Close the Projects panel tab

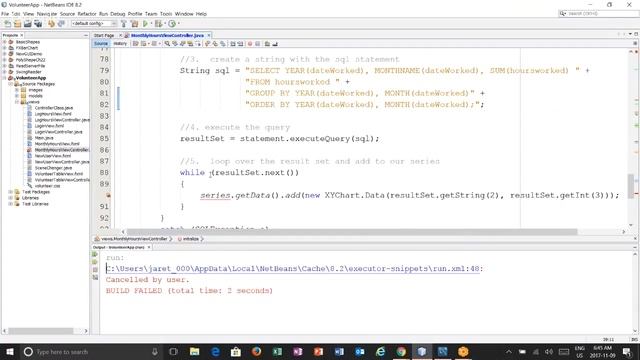(x=22, y=36)
